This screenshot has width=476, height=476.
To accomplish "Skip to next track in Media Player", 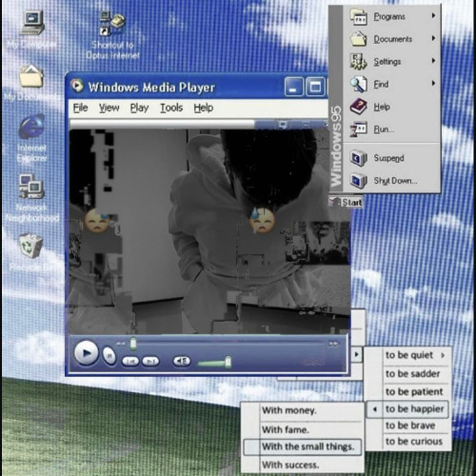I will coord(150,361).
